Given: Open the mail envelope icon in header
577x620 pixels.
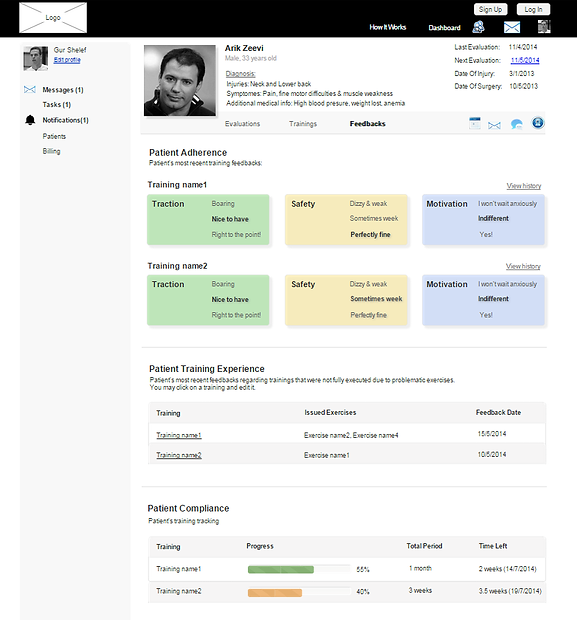Looking at the screenshot, I should [512, 27].
